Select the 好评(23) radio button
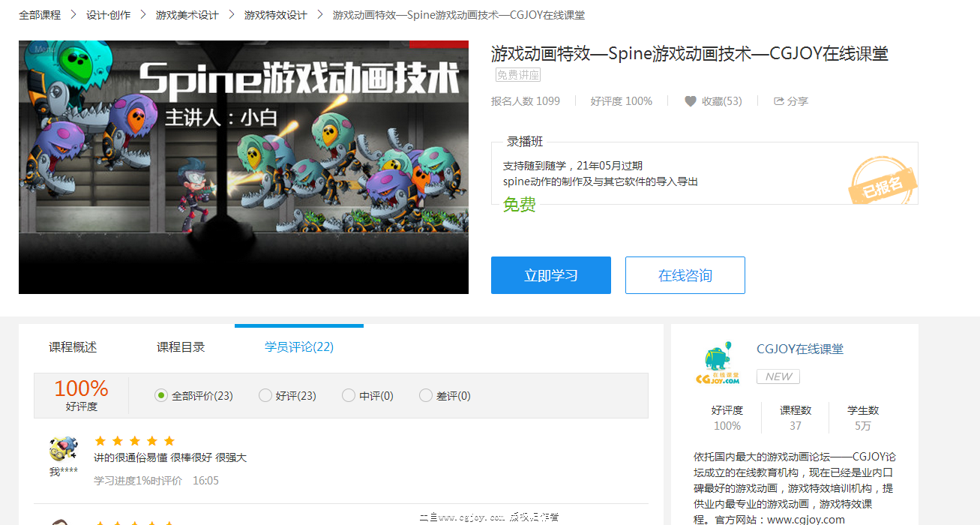This screenshot has height=525, width=980. 265,395
